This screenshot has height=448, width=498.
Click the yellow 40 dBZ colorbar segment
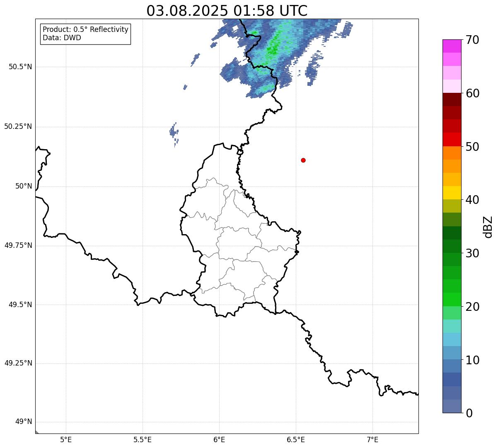tap(452, 193)
